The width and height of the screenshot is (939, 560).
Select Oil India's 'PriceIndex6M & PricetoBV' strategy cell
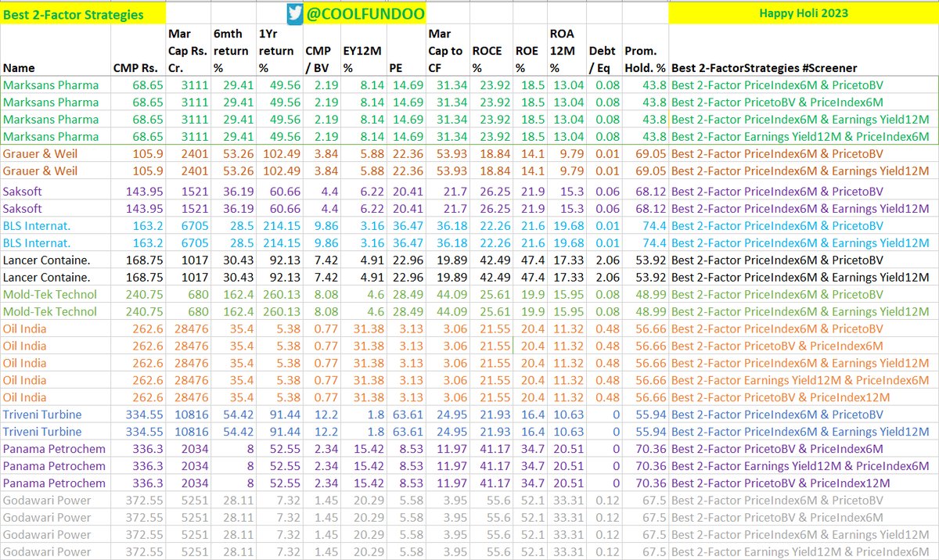click(803, 328)
